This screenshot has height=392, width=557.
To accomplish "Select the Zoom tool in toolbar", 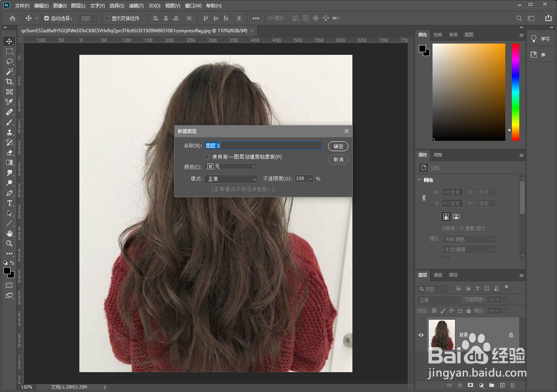I will [9, 243].
